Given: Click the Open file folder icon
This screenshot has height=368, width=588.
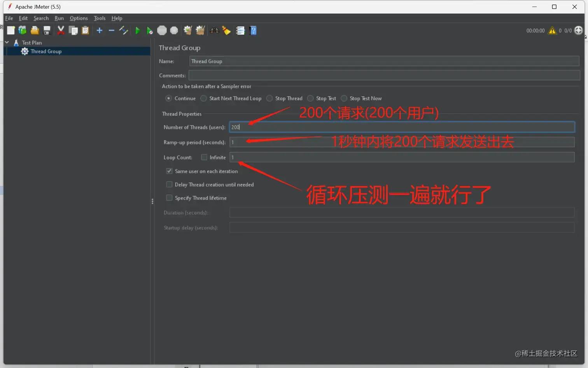Looking at the screenshot, I should pyautogui.click(x=35, y=30).
